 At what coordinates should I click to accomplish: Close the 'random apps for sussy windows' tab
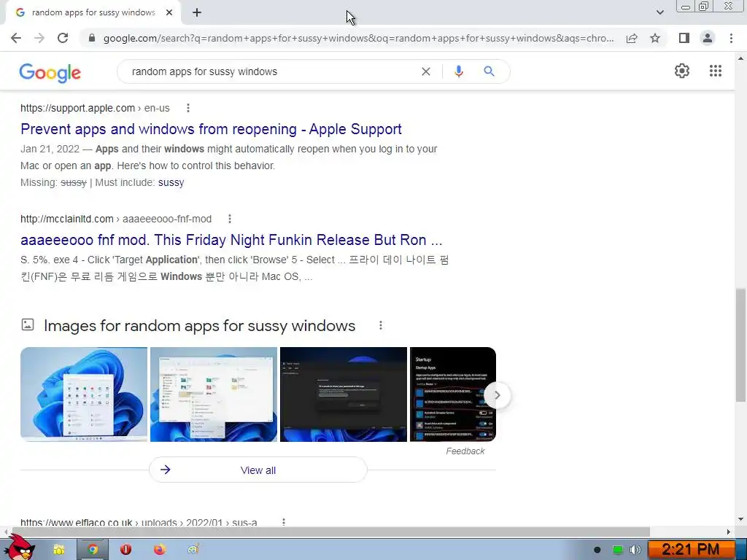(x=169, y=13)
